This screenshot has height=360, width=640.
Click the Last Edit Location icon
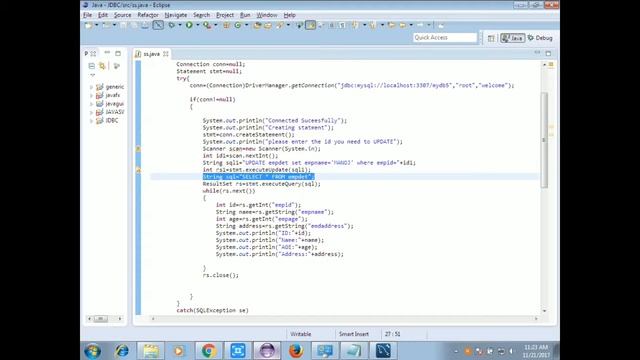391,25
